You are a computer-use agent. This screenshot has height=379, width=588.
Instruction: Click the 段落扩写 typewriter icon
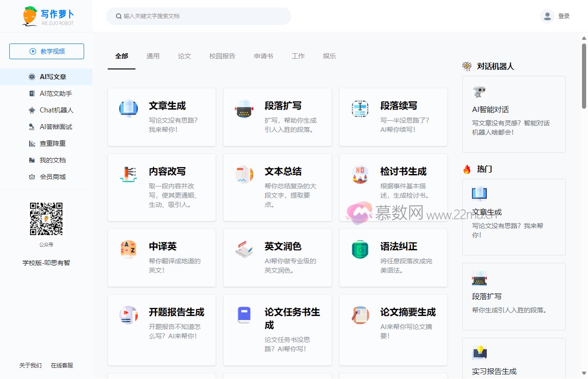click(244, 109)
